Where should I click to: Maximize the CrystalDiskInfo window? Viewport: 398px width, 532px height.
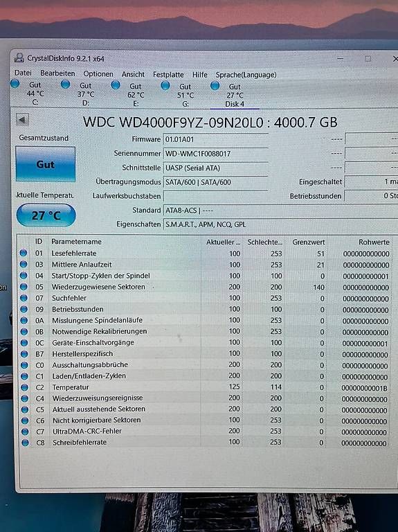coord(368,59)
